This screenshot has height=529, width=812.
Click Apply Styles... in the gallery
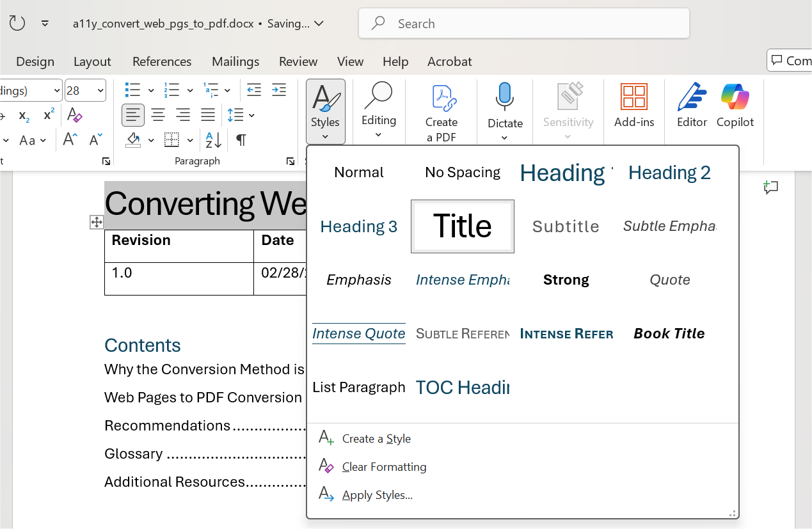(377, 495)
